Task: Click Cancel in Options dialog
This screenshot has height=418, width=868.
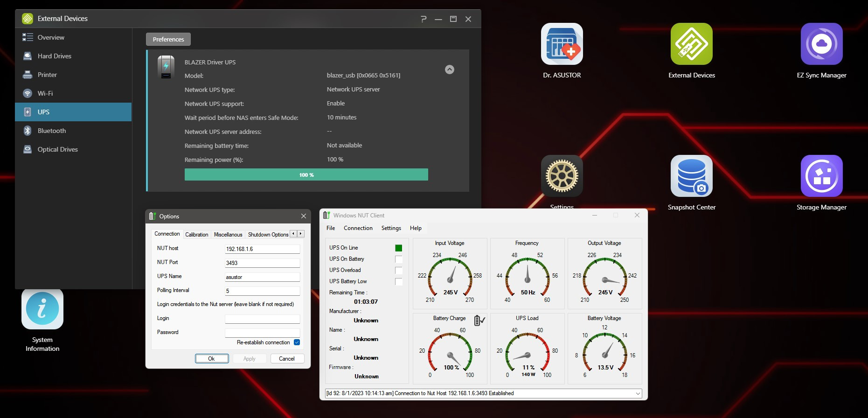Action: (287, 359)
